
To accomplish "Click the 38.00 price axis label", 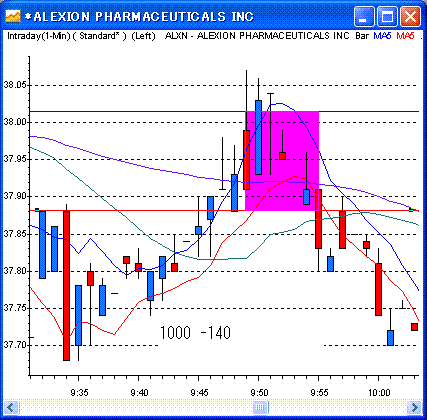I will coord(15,122).
